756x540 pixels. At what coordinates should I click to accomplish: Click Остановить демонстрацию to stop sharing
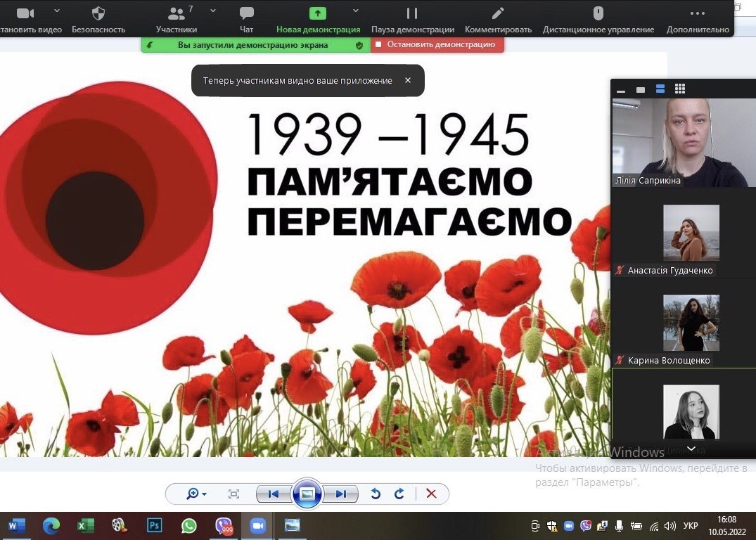(437, 45)
